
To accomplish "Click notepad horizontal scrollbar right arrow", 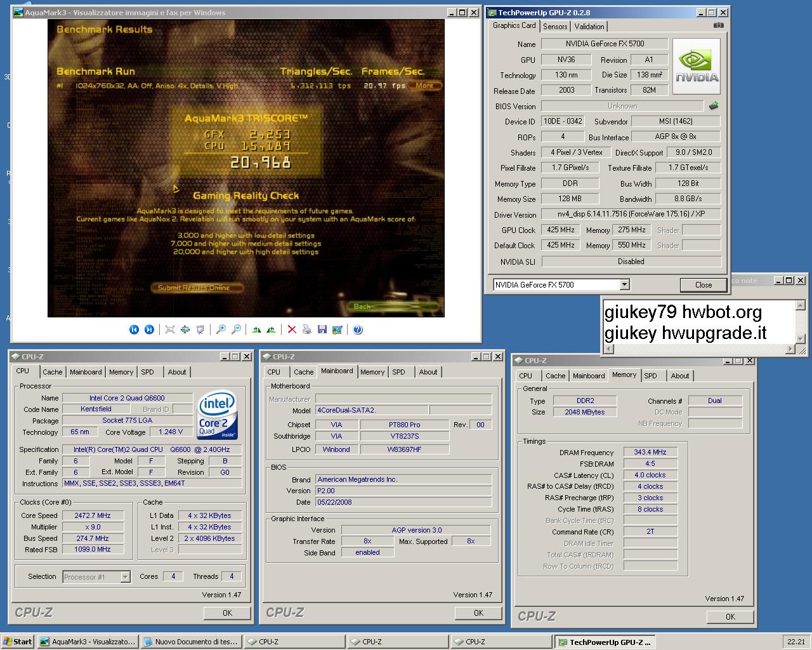I will click(790, 348).
